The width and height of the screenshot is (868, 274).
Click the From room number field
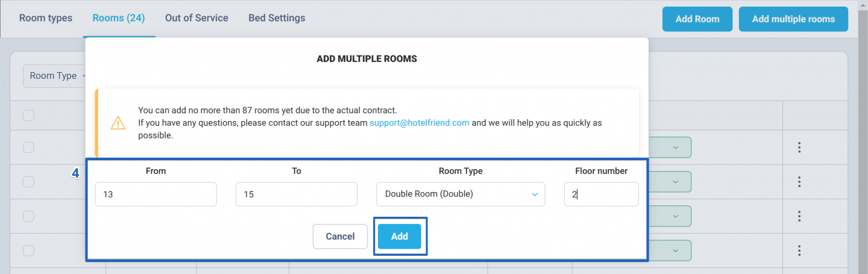156,195
